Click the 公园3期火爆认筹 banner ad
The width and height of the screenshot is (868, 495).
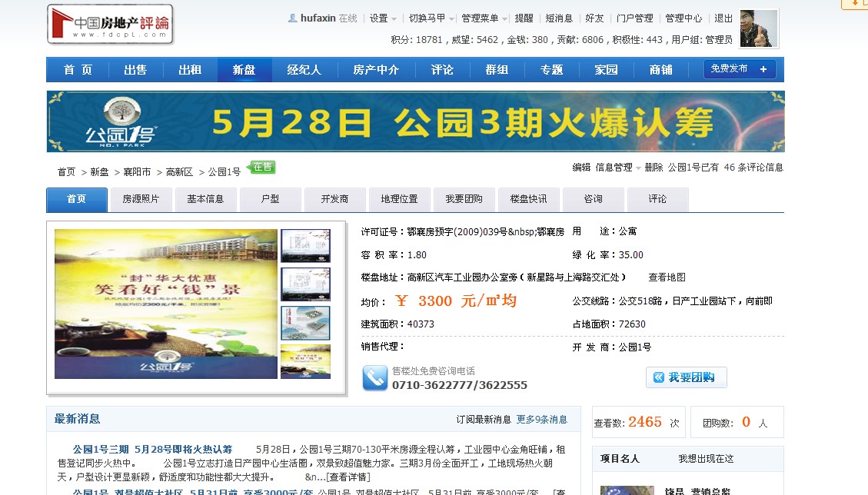click(416, 121)
